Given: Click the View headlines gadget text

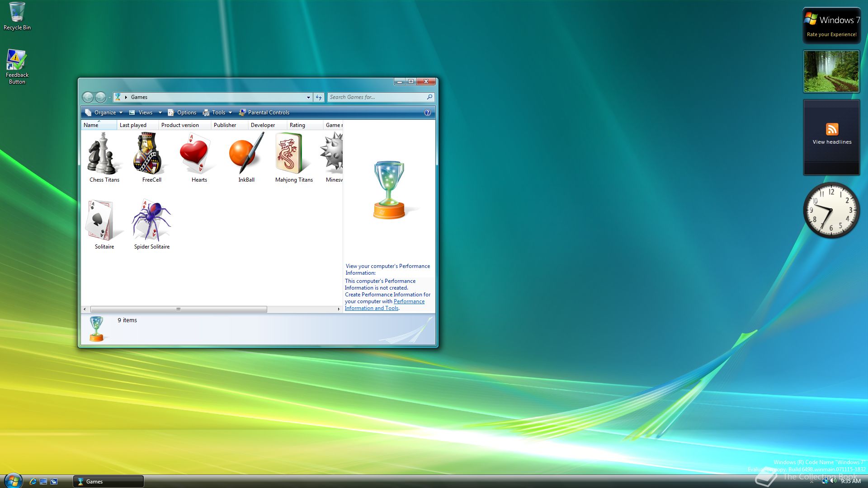Looking at the screenshot, I should 832,142.
